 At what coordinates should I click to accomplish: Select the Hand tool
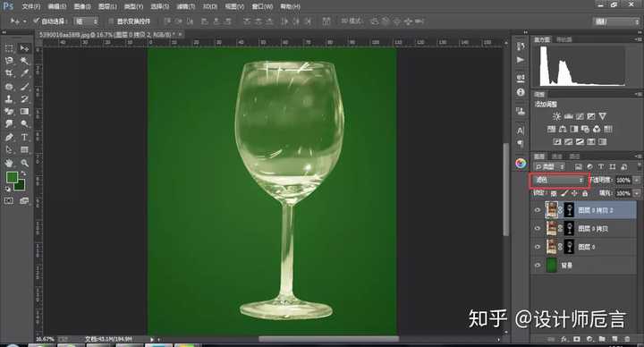click(x=9, y=163)
